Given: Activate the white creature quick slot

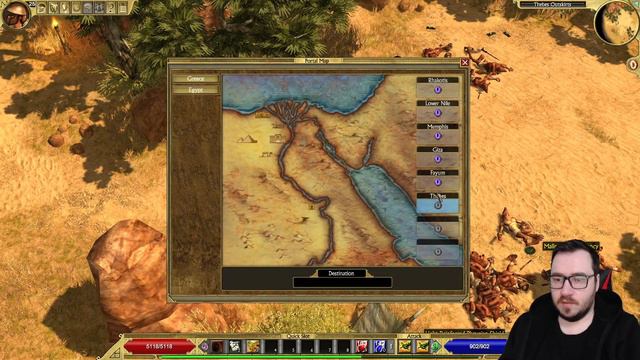Looking at the screenshot, I should pyautogui.click(x=235, y=346).
